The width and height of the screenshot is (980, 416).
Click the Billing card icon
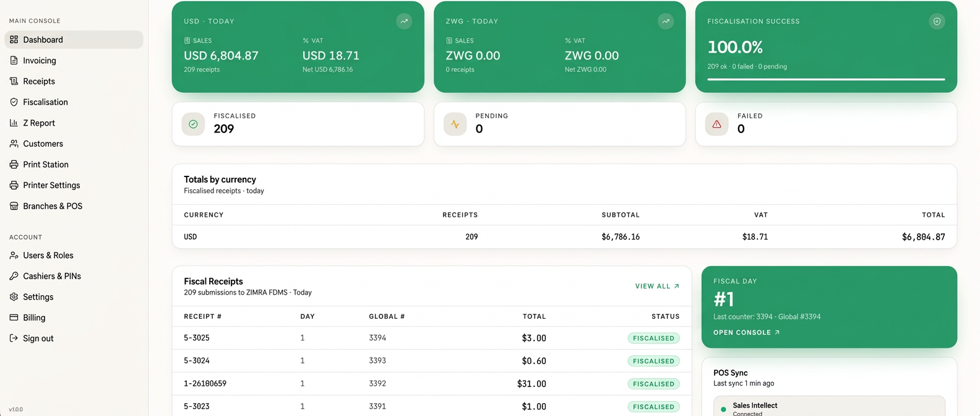click(14, 318)
